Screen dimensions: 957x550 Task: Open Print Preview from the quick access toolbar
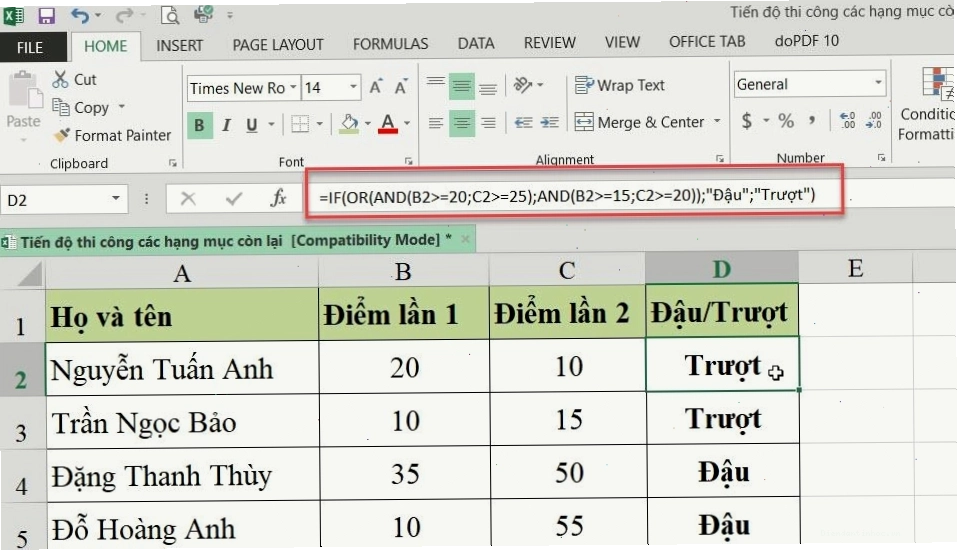[170, 15]
